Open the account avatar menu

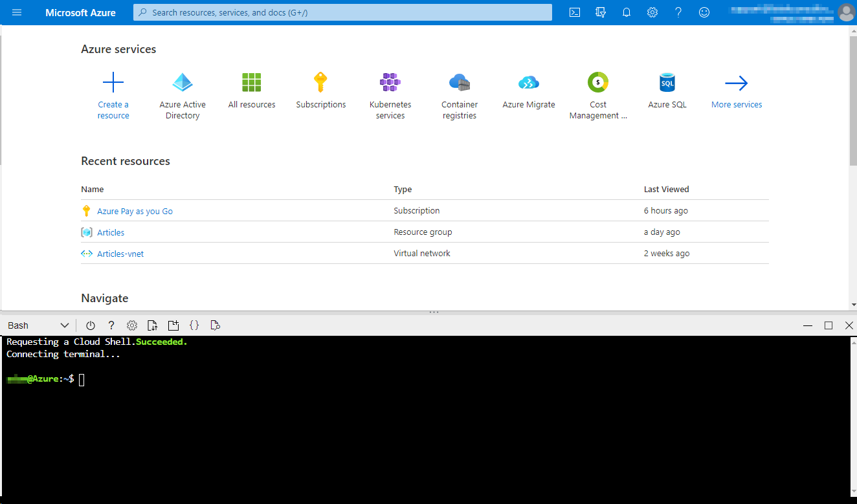pyautogui.click(x=846, y=12)
